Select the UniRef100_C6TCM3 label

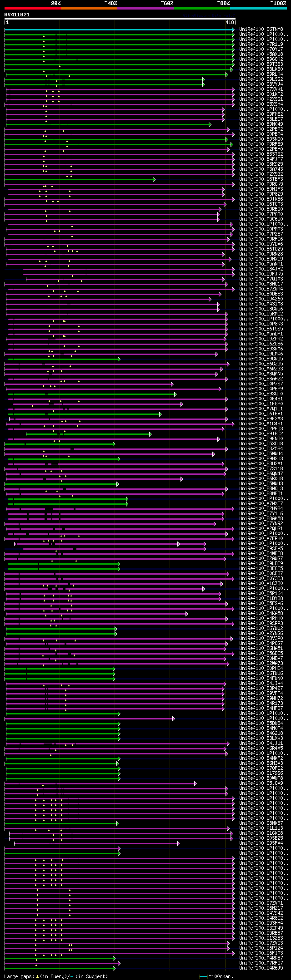click(261, 204)
